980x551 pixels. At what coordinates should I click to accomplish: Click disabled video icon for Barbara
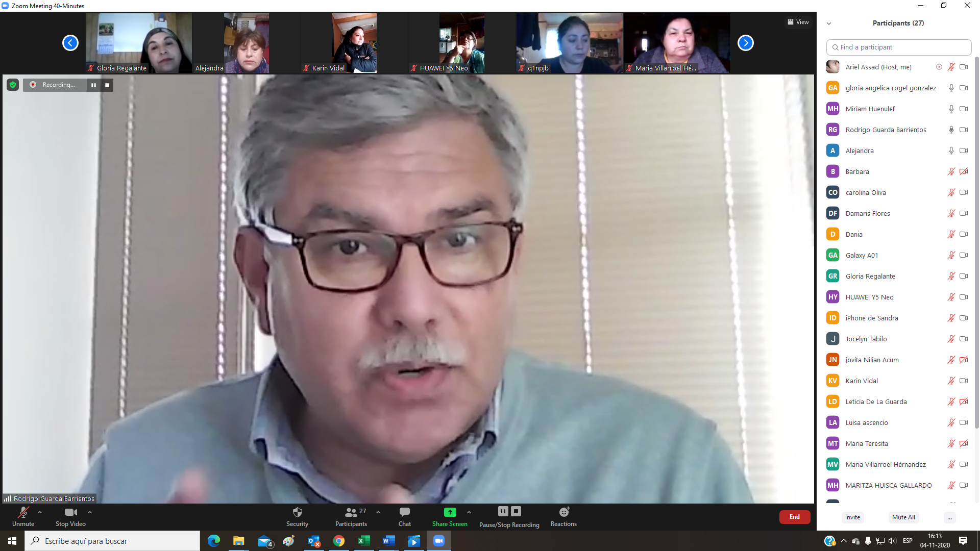(x=964, y=171)
